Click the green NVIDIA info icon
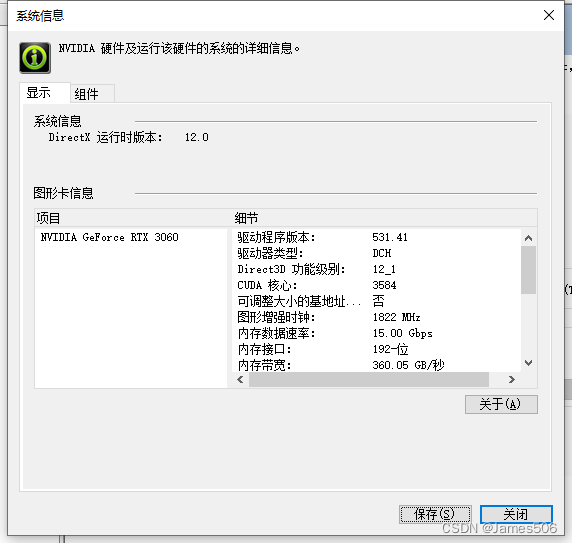Viewport: 572px width, 543px height. (35, 58)
